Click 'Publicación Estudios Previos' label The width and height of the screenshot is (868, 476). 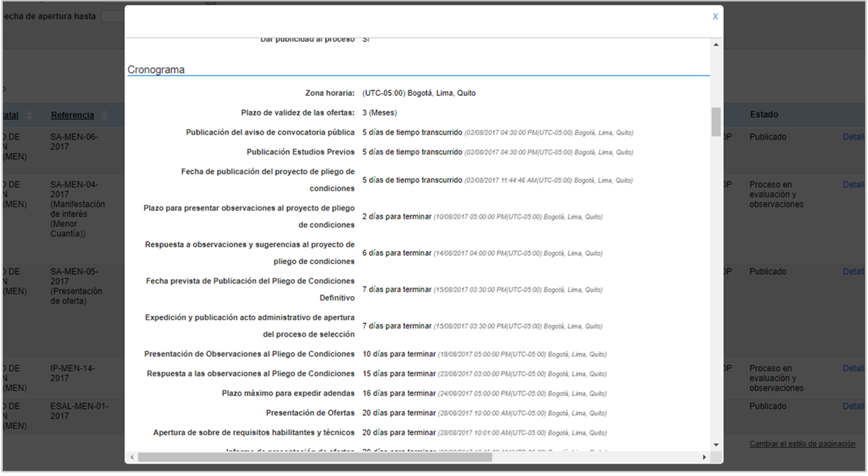(x=301, y=152)
